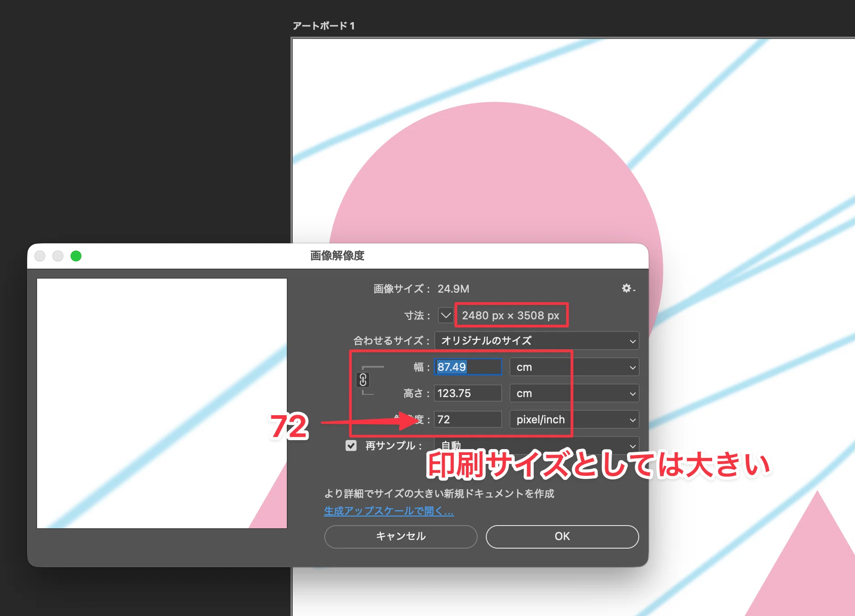Click the 画像サイズ 24.9M value
Image resolution: width=855 pixels, height=616 pixels.
pyautogui.click(x=453, y=289)
